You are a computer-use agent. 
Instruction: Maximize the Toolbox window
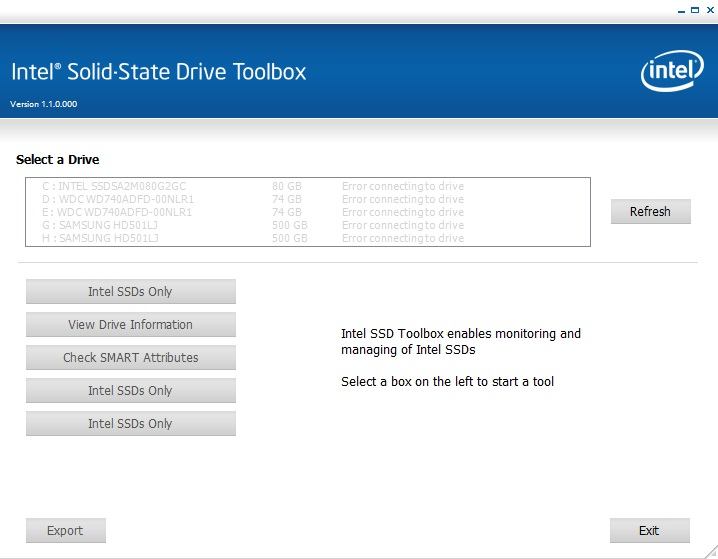click(695, 10)
